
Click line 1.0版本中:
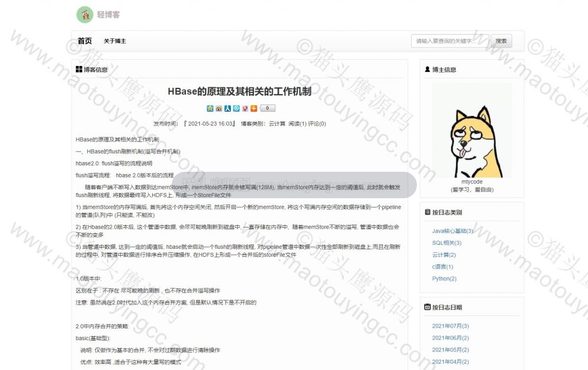88,279
